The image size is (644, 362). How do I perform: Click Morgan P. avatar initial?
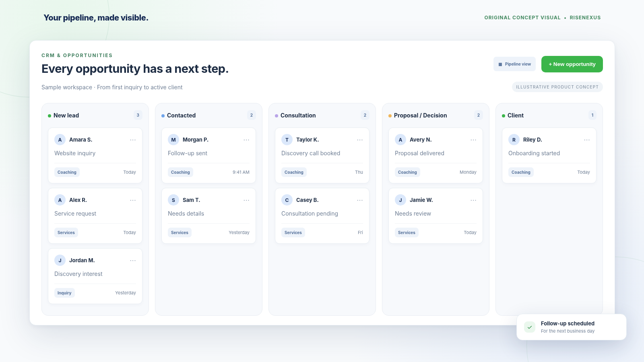point(173,140)
